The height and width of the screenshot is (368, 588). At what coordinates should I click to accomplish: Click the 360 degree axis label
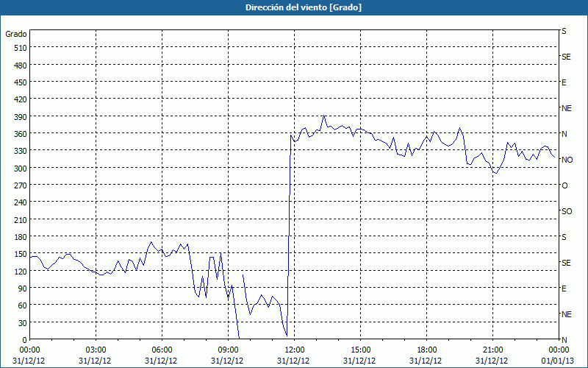coord(21,134)
